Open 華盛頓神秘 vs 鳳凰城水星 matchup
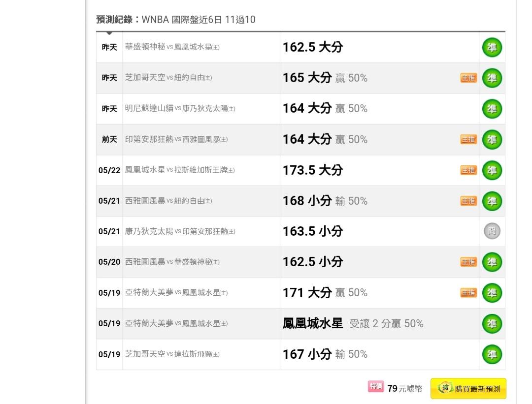 point(172,47)
